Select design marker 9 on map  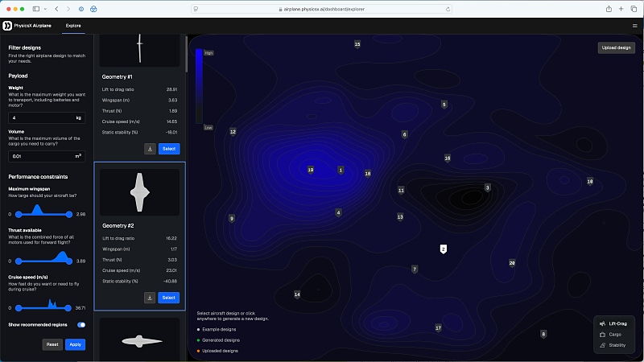(232, 219)
